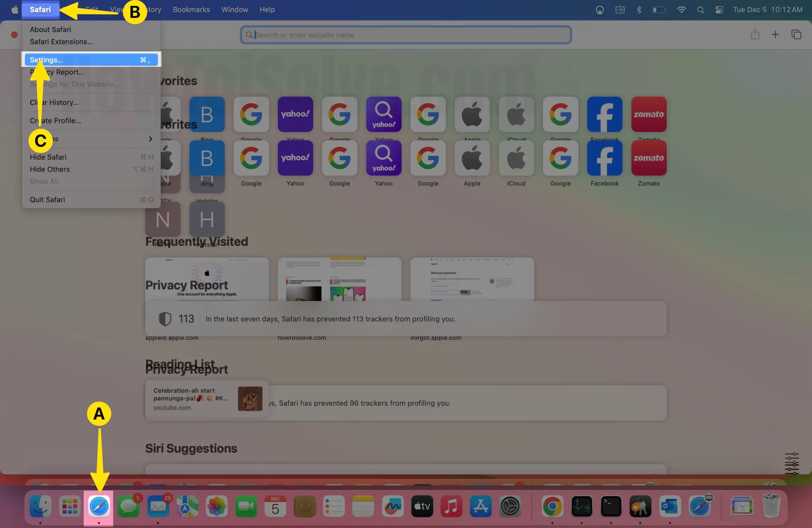The height and width of the screenshot is (528, 812).
Task: Open Spotlight search in menu bar
Action: coord(700,10)
